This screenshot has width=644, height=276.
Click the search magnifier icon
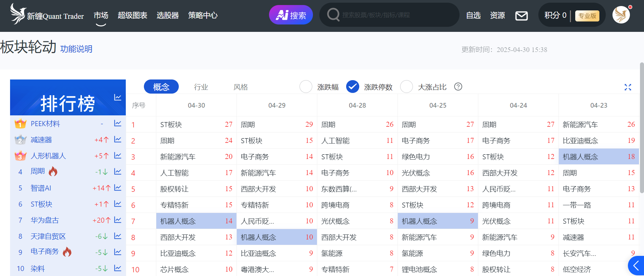click(333, 15)
